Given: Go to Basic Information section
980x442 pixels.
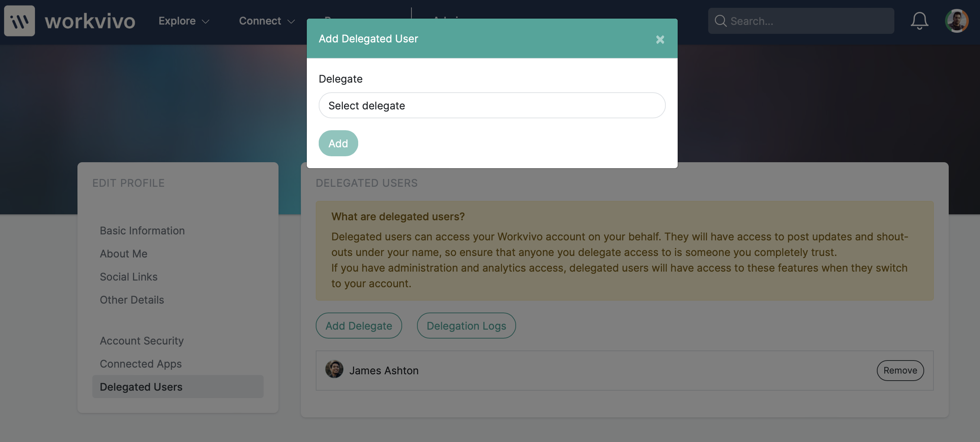Looking at the screenshot, I should point(142,231).
